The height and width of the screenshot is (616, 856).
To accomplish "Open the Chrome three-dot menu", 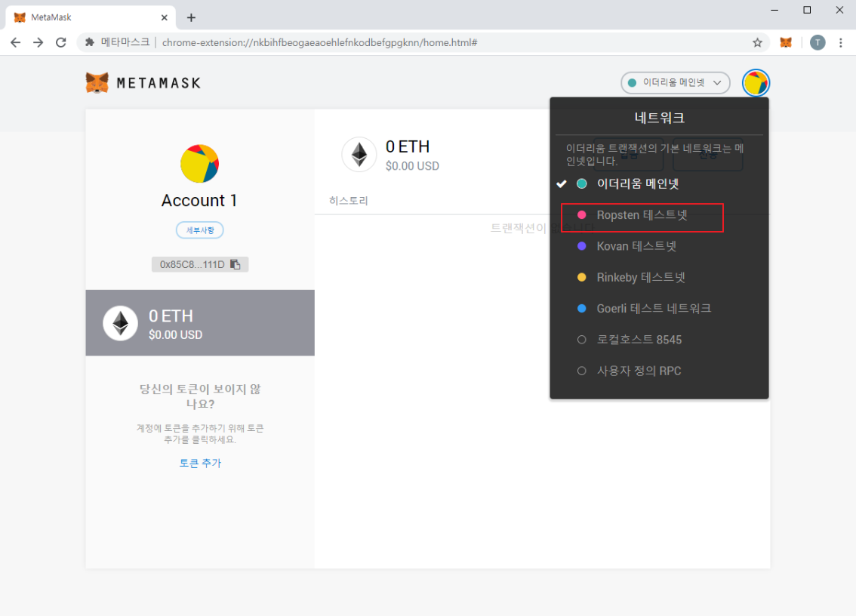I will click(841, 42).
